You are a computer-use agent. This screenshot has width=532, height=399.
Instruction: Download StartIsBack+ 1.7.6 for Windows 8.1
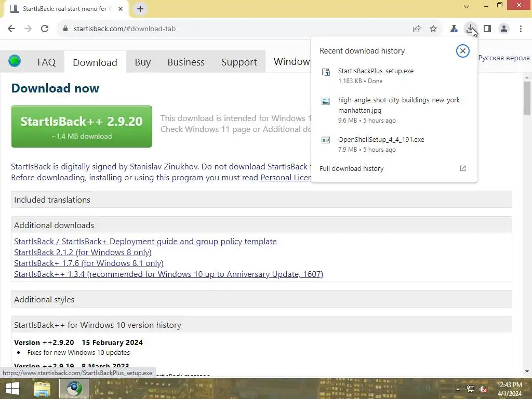88,263
